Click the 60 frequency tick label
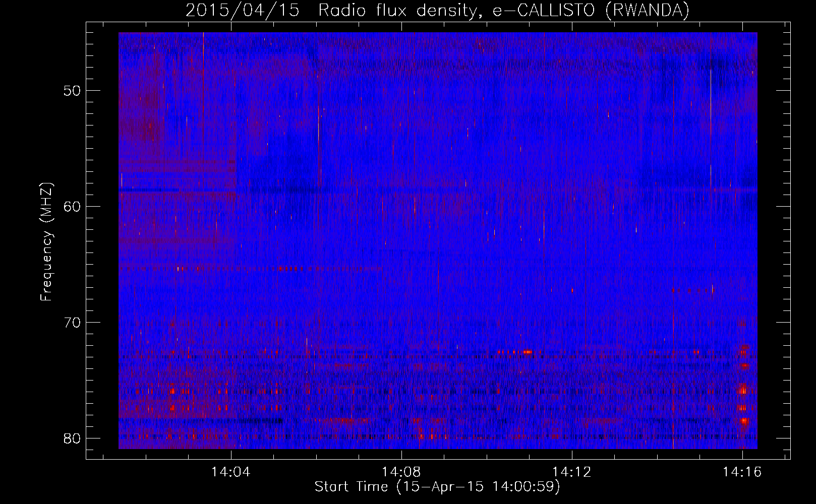The image size is (816, 504). 72,206
